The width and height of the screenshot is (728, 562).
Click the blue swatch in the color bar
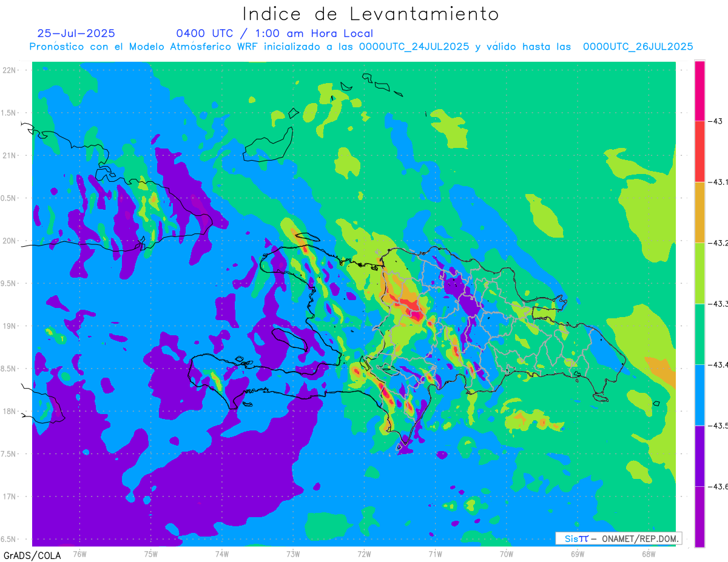coord(699,395)
